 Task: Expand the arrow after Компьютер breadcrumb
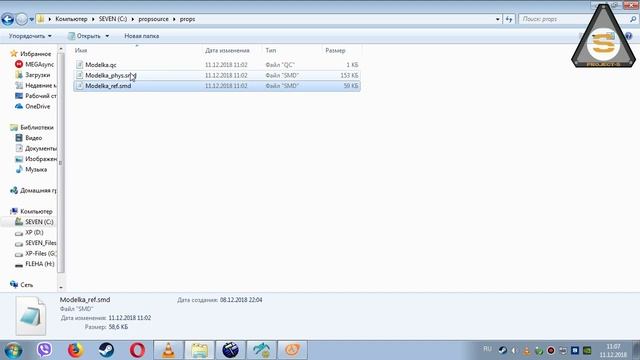click(93, 19)
